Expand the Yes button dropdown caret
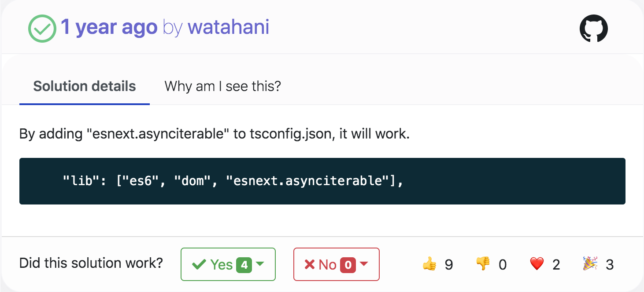Viewport: 644px width, 292px height. [x=260, y=264]
